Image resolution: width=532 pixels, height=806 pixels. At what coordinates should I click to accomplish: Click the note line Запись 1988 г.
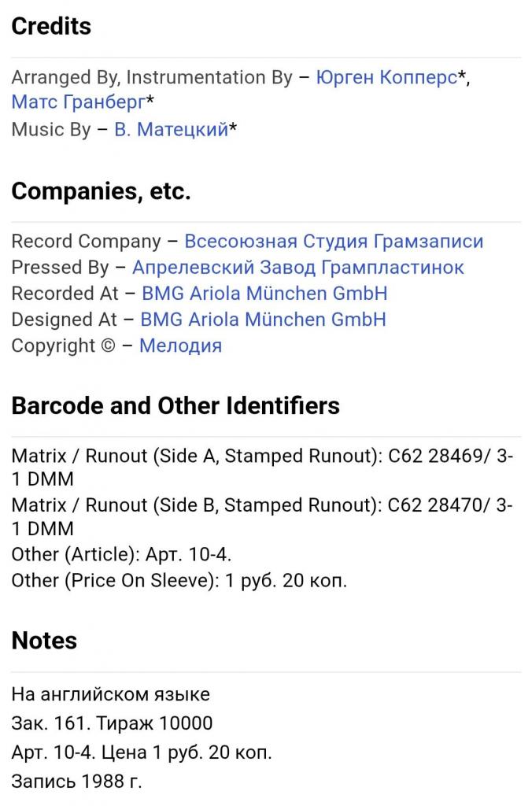pyautogui.click(x=76, y=782)
